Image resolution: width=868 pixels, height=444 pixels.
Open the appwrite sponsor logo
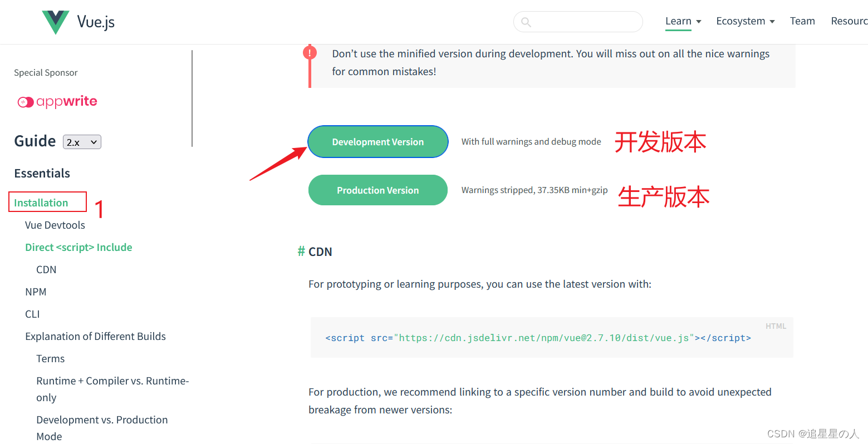click(57, 102)
